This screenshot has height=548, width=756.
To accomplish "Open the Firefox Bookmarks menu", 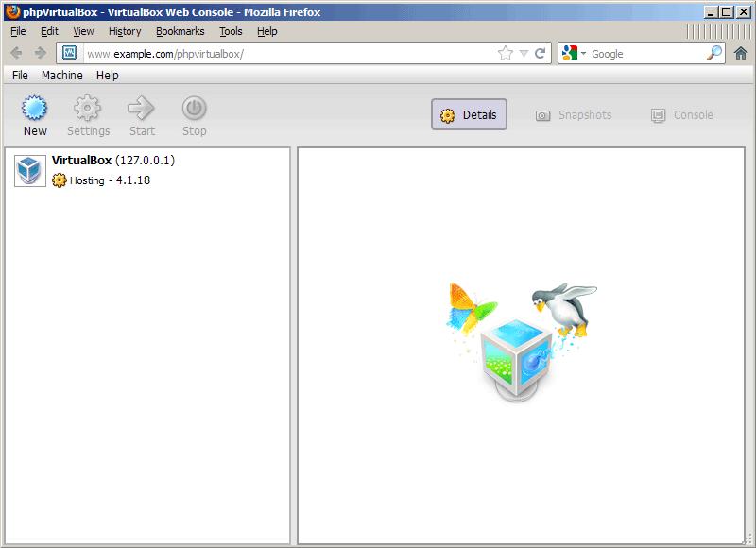I will click(x=180, y=31).
